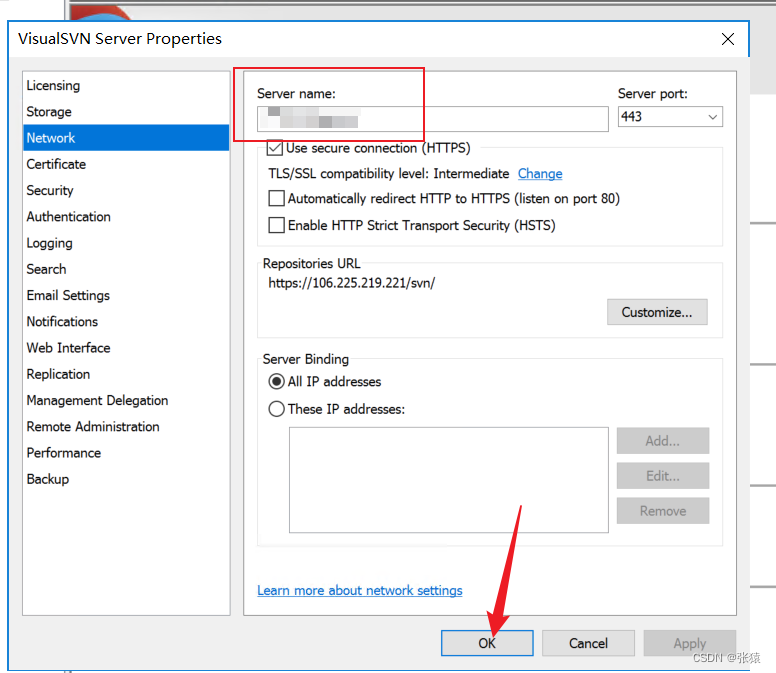Open the Search settings page

[126, 269]
